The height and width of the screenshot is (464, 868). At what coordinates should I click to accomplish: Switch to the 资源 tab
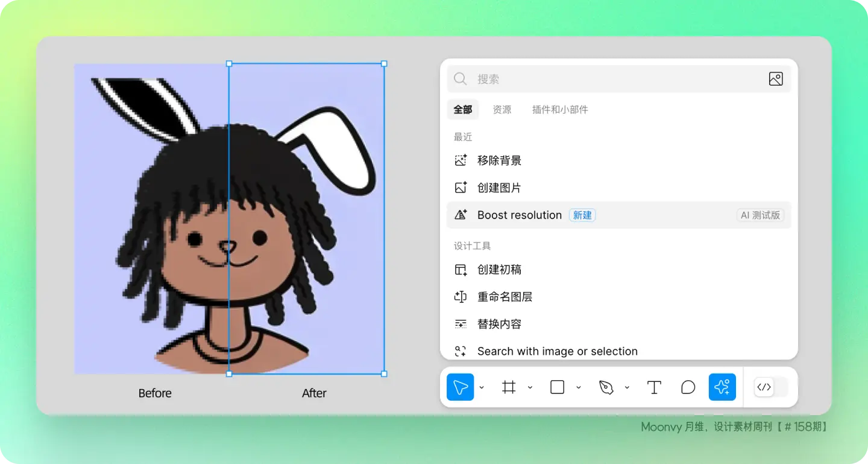502,110
